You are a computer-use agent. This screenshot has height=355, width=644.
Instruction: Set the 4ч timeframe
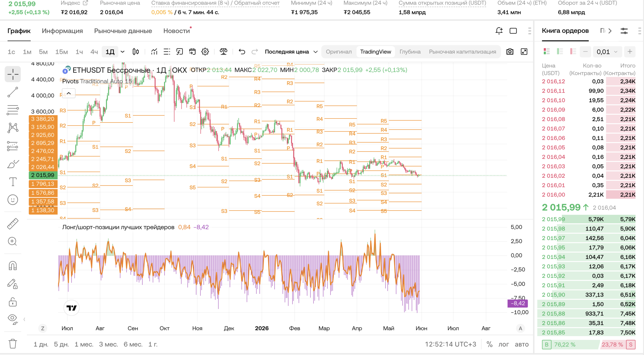[94, 52]
